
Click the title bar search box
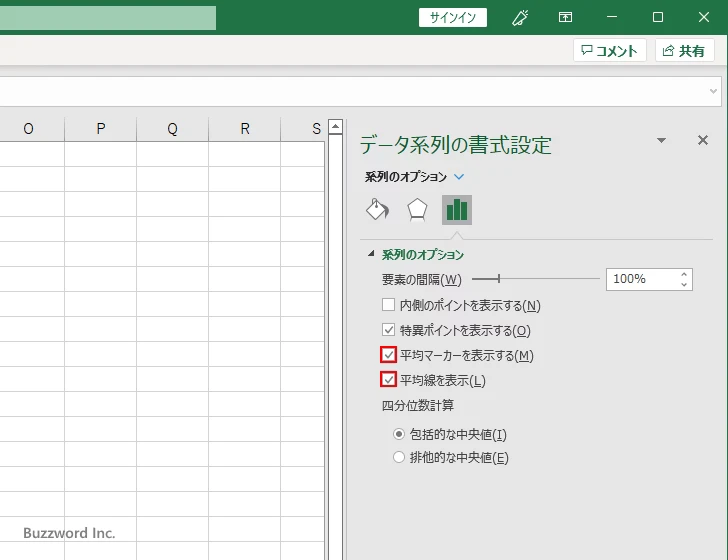(108, 18)
